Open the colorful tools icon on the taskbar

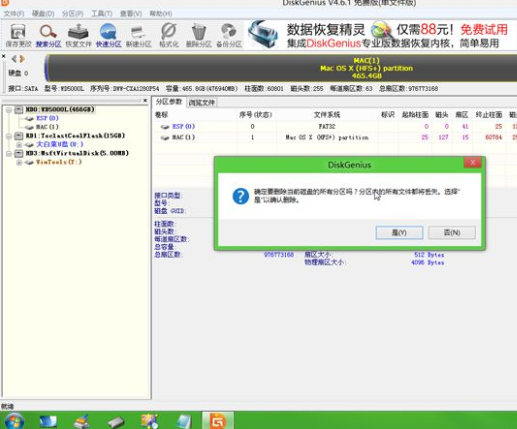pos(149,421)
